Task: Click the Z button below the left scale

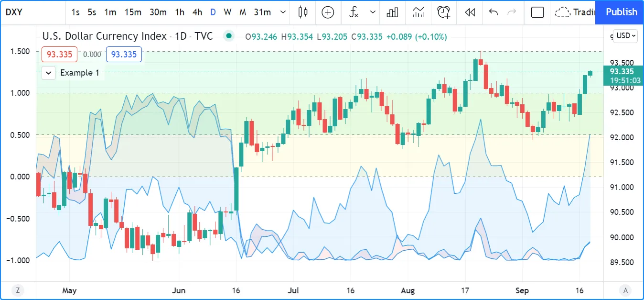Action: (18, 289)
